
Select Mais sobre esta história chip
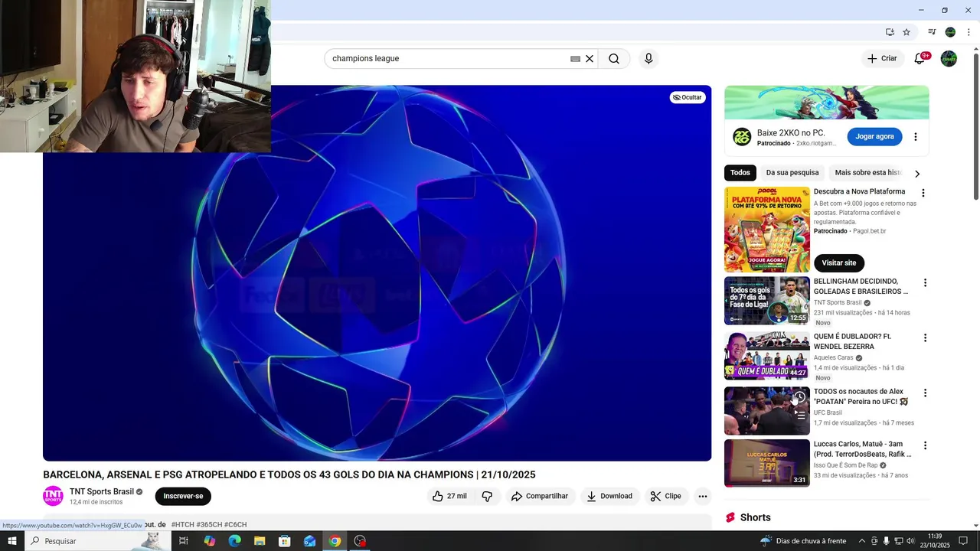[868, 173]
